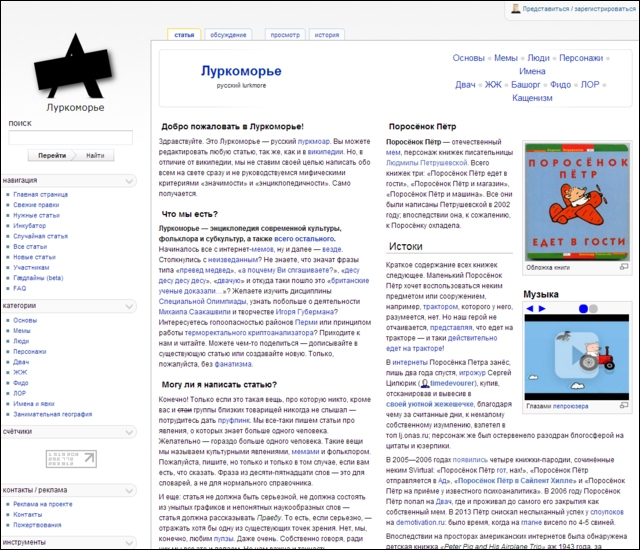Collapse the навигация sidebar section
The width and height of the screenshot is (640, 550).
click(x=131, y=180)
